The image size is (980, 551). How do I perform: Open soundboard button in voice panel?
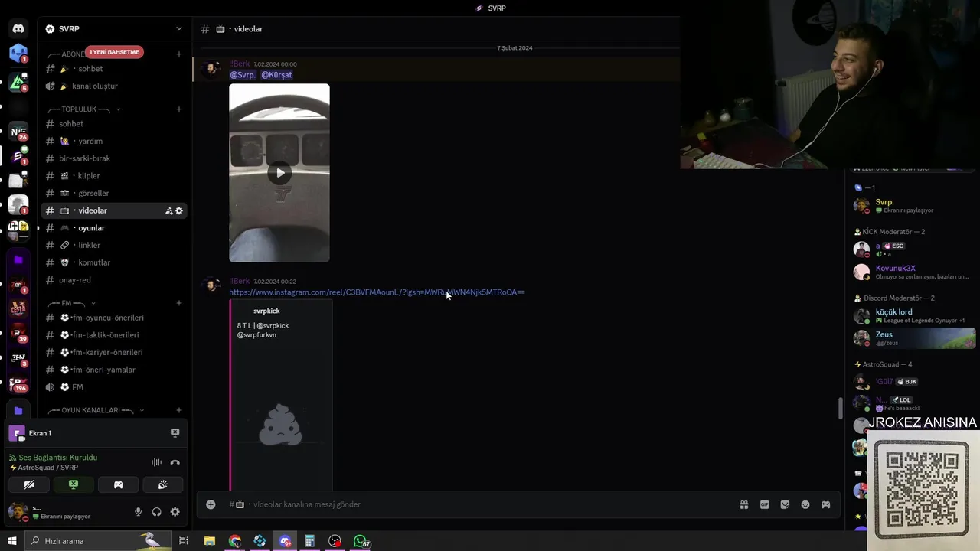coord(162,484)
